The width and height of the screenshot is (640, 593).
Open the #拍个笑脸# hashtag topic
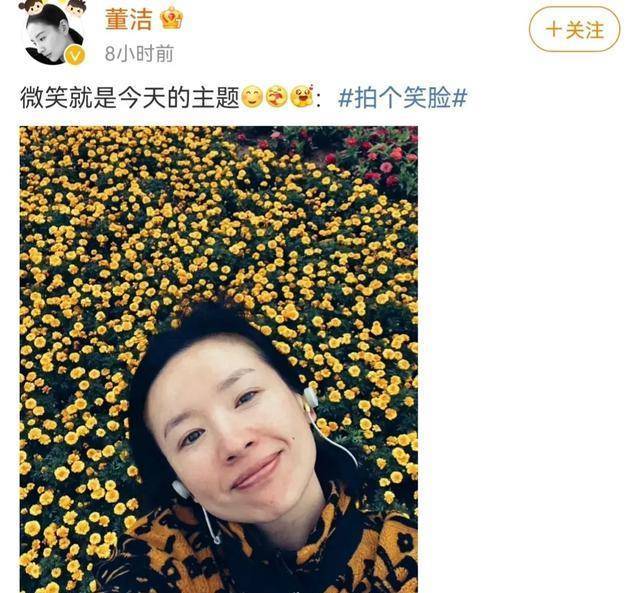click(x=403, y=98)
